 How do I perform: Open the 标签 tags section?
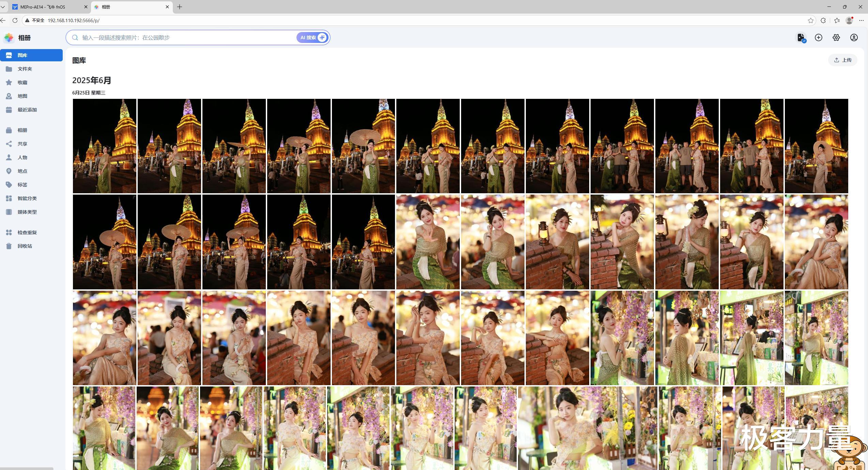pyautogui.click(x=22, y=185)
